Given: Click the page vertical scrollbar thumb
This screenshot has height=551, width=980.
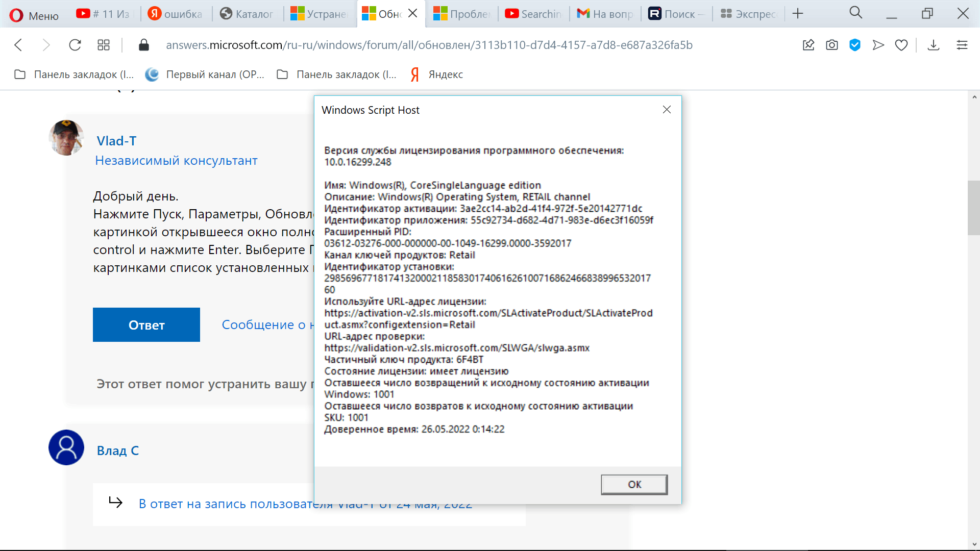Looking at the screenshot, I should [x=974, y=208].
